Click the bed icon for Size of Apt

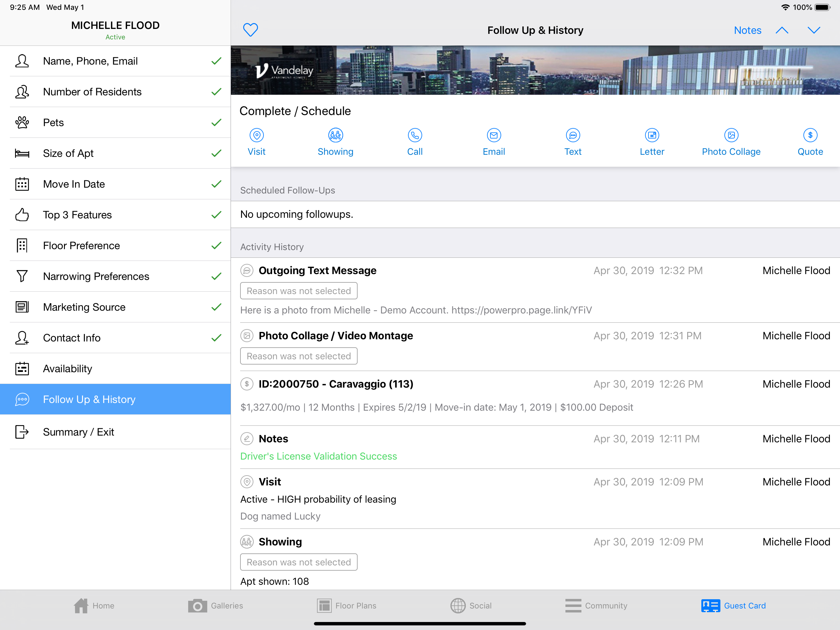(x=22, y=153)
